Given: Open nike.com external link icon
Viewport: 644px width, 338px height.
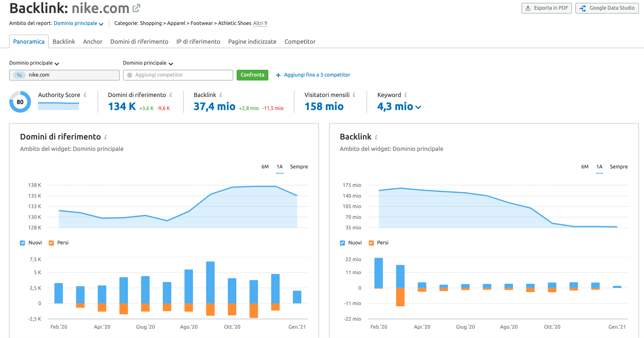Looking at the screenshot, I should pyautogui.click(x=136, y=8).
